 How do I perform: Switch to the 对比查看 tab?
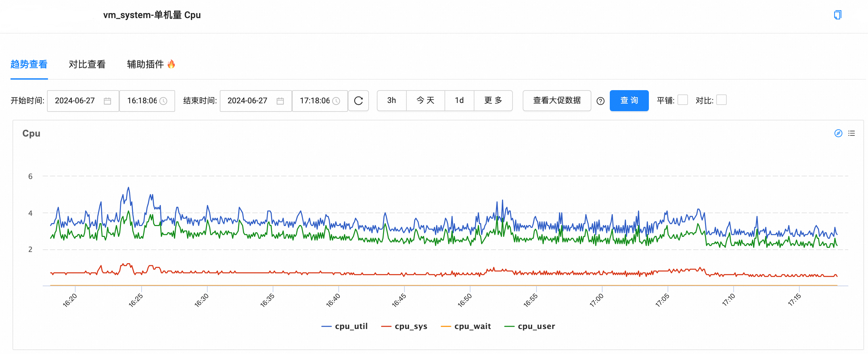pyautogui.click(x=87, y=64)
